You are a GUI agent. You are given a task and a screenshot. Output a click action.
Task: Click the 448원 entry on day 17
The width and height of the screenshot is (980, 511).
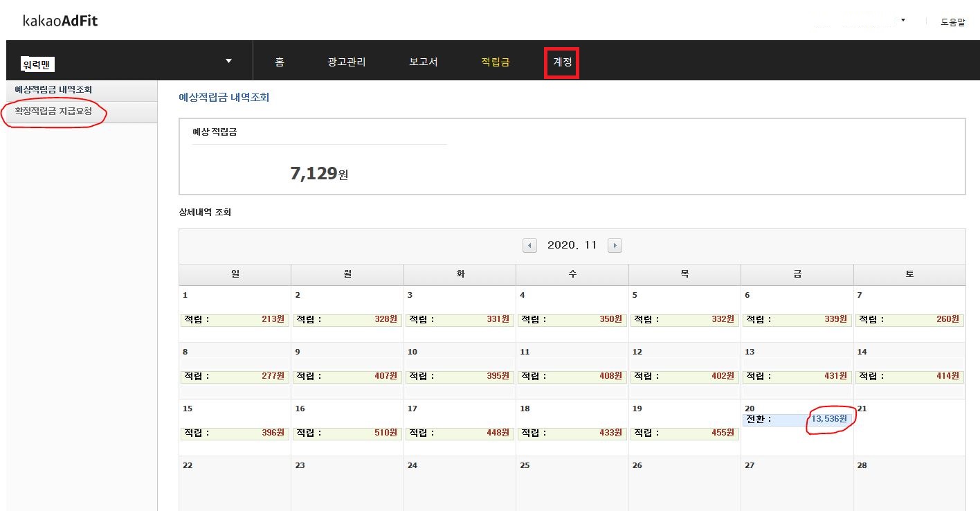pos(460,433)
